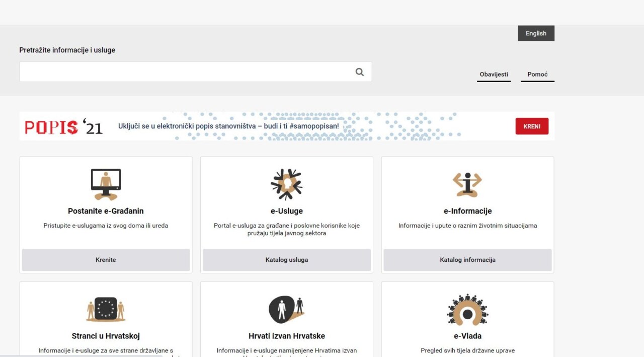
Task: Click the Stranci u Hrvatskoj heading
Action: 106,336
